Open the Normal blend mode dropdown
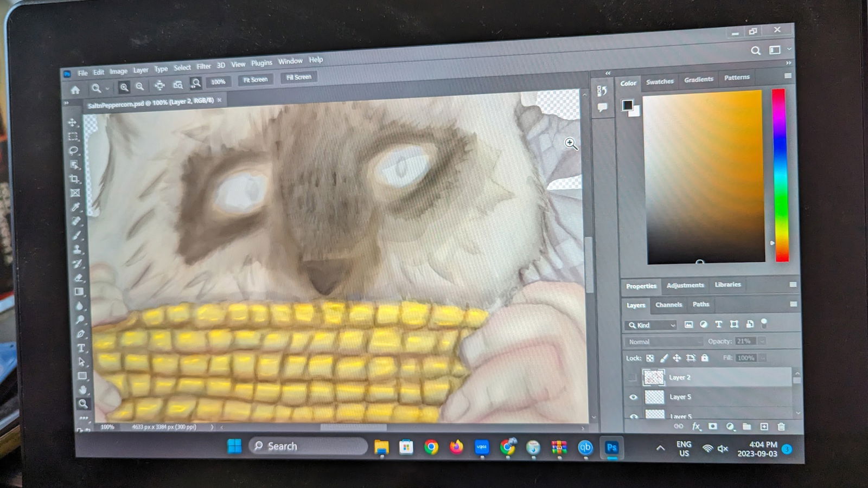Image resolution: width=868 pixels, height=488 pixels. [x=664, y=342]
